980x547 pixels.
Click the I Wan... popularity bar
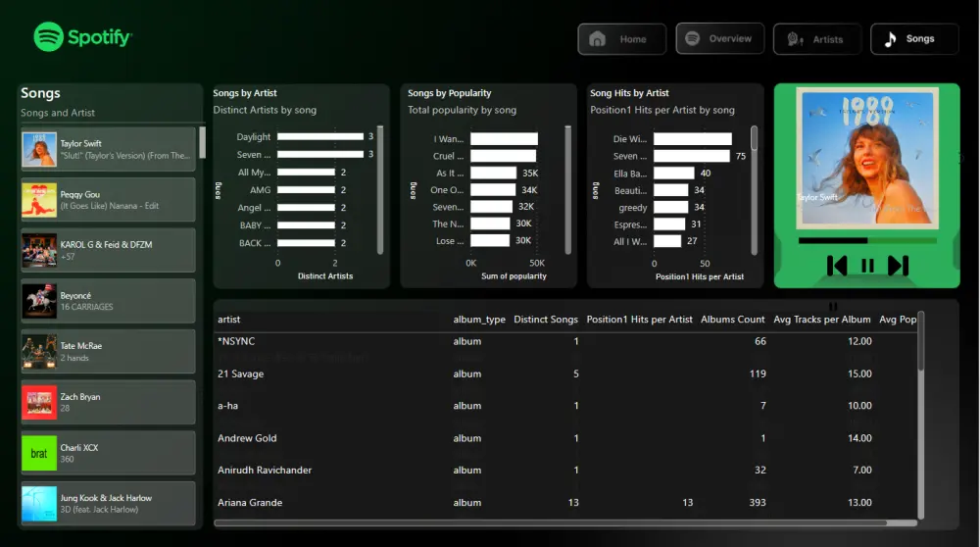(x=504, y=139)
